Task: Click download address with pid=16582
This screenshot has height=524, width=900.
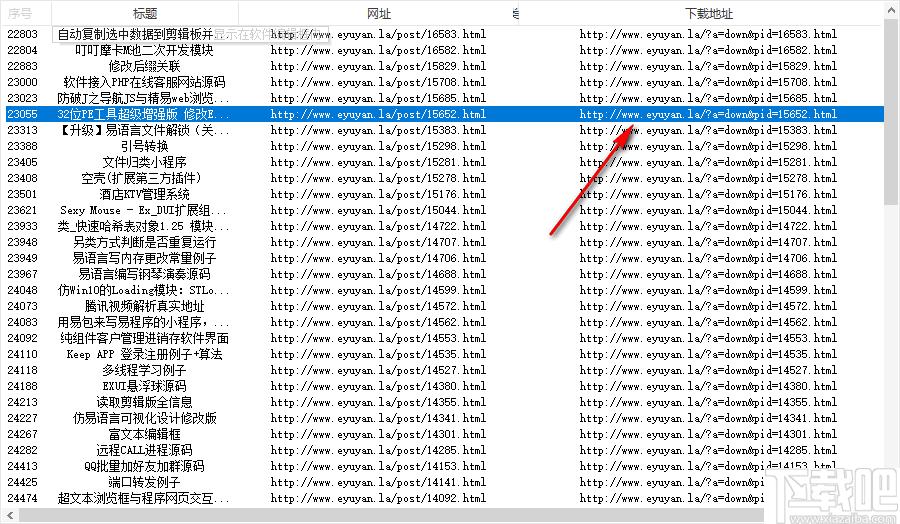Action: click(x=708, y=50)
